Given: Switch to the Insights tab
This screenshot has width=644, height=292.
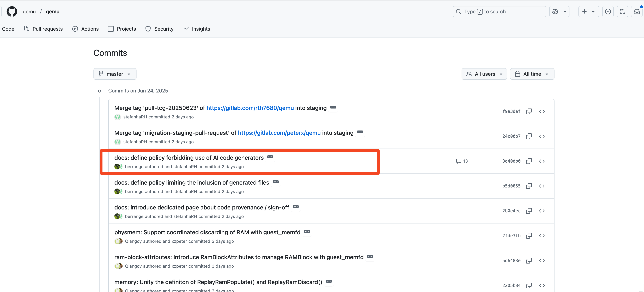Looking at the screenshot, I should pyautogui.click(x=196, y=29).
